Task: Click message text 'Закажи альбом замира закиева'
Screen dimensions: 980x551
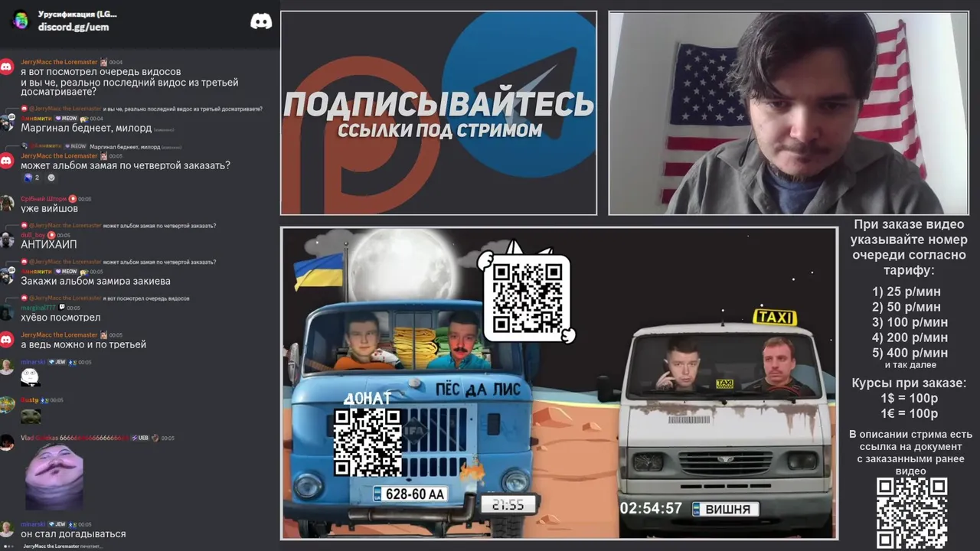Action: coord(96,281)
